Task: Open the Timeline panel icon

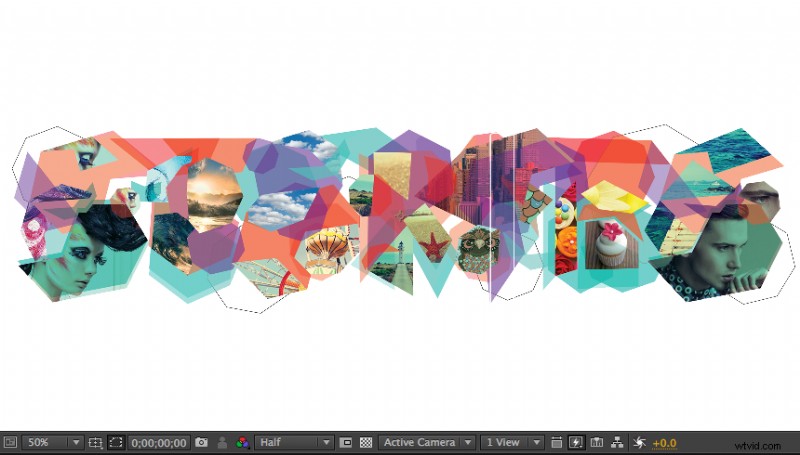Action: [x=596, y=442]
